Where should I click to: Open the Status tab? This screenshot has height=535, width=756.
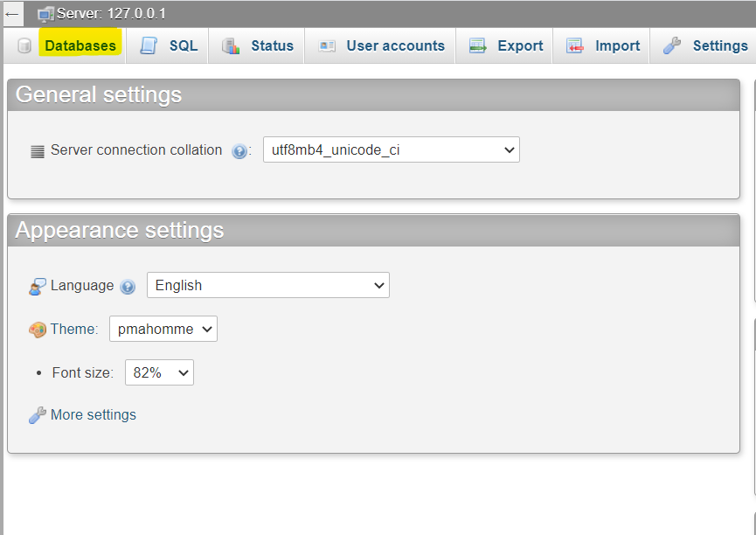click(272, 45)
